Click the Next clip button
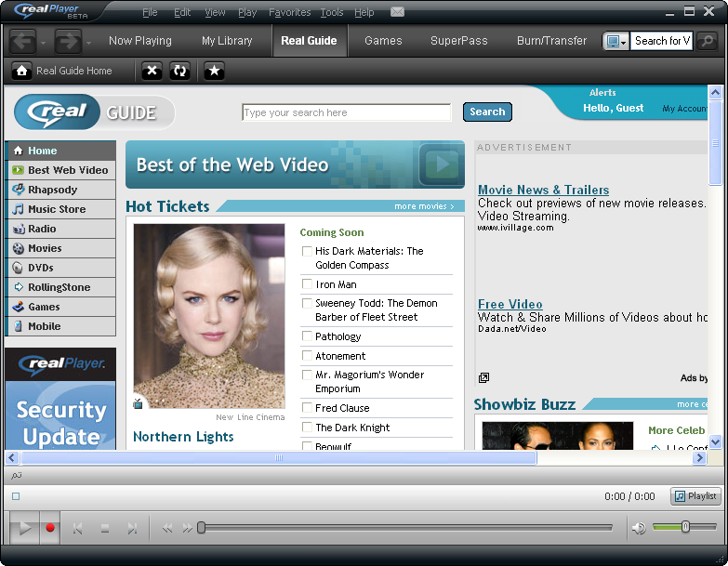 tap(132, 529)
